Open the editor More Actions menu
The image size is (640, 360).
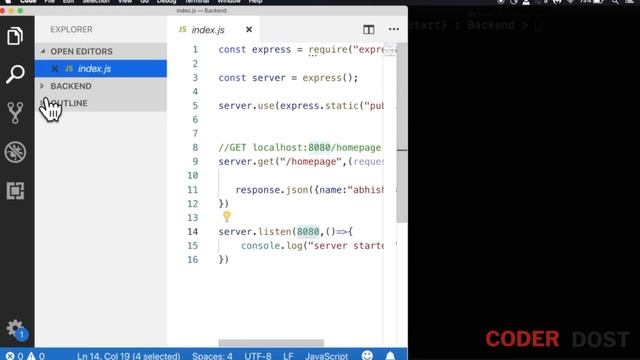coord(394,29)
